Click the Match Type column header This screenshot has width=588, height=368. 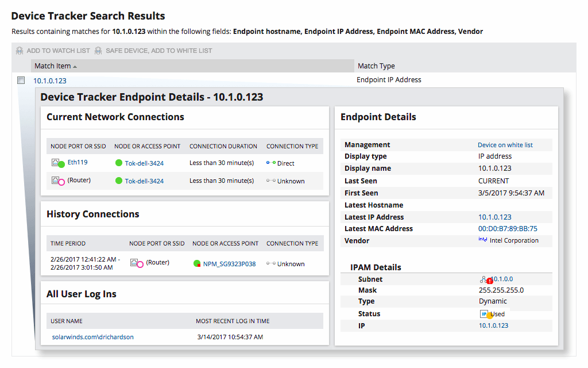point(376,66)
